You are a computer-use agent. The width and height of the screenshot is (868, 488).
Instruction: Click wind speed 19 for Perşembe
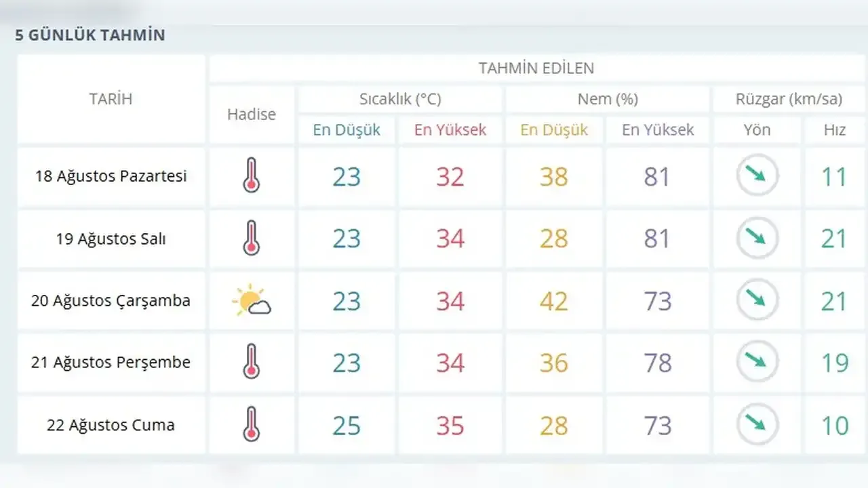point(835,363)
